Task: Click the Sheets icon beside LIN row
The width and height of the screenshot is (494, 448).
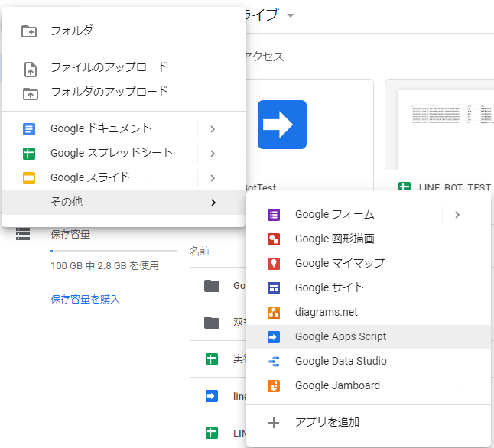Action: click(x=212, y=433)
